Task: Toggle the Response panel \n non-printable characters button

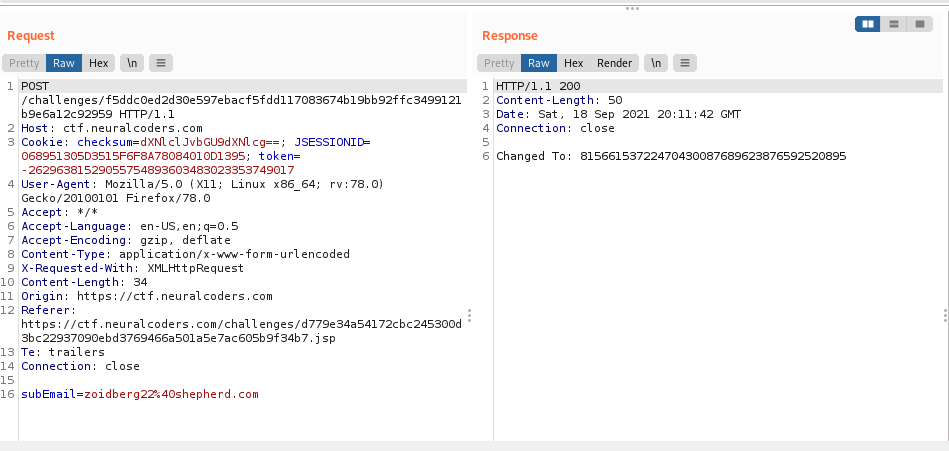Action: [x=656, y=63]
